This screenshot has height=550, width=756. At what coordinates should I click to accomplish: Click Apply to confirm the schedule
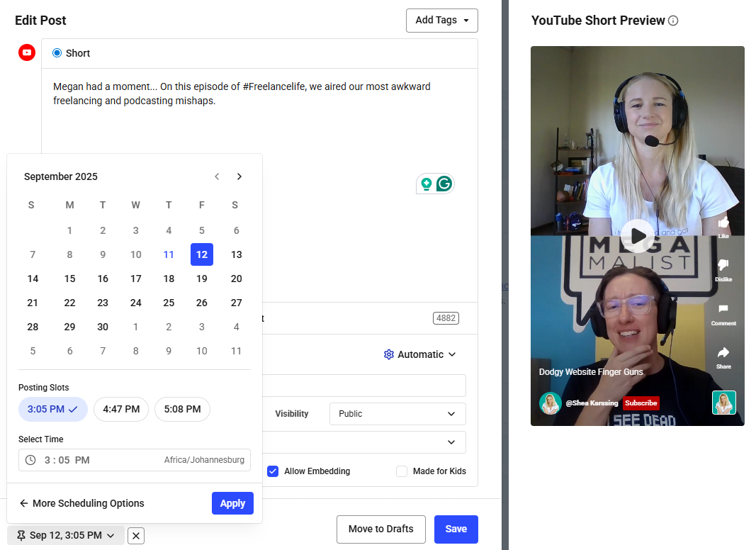click(x=232, y=503)
